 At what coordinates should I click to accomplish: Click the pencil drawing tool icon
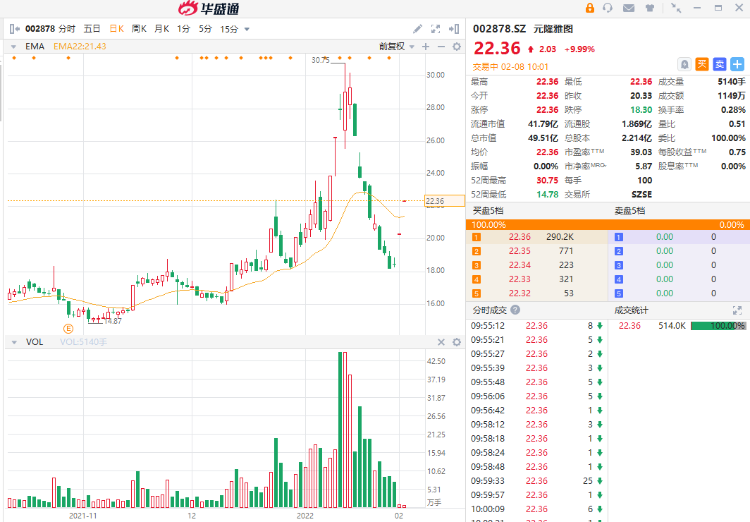point(418,29)
